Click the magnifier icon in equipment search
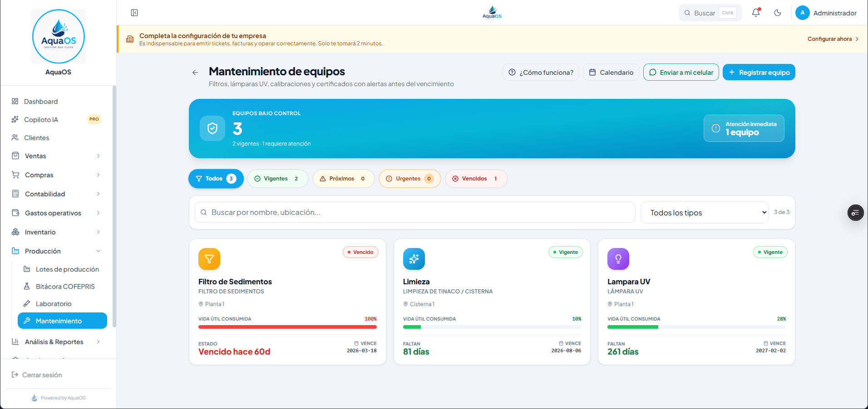This screenshot has height=409, width=868. [x=204, y=212]
